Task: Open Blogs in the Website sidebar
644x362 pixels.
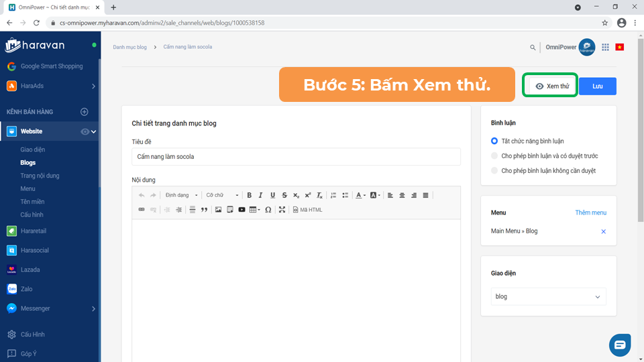Action: coord(28,163)
